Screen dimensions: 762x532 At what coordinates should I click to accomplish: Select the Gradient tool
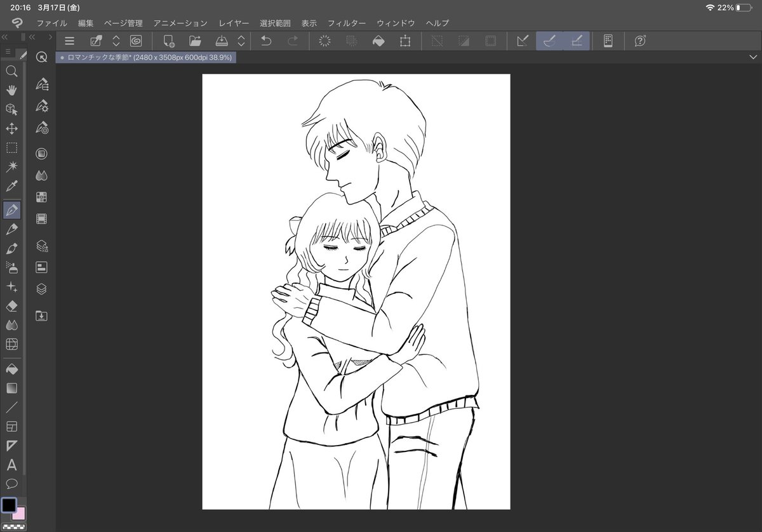click(11, 388)
